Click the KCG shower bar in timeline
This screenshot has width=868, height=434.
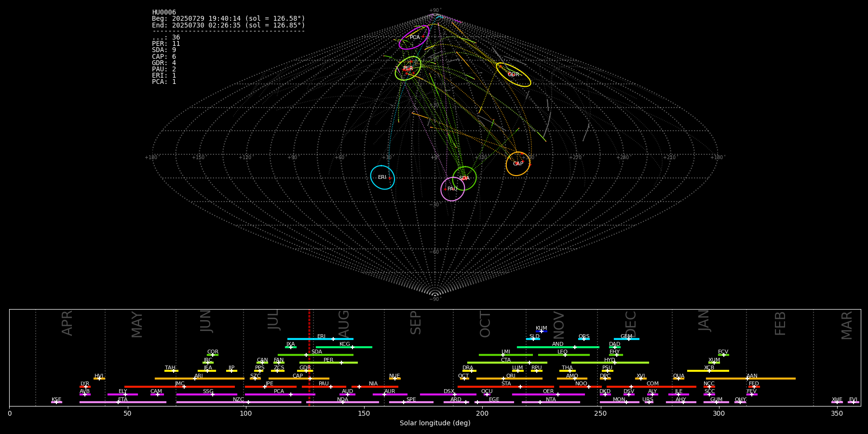click(x=344, y=347)
